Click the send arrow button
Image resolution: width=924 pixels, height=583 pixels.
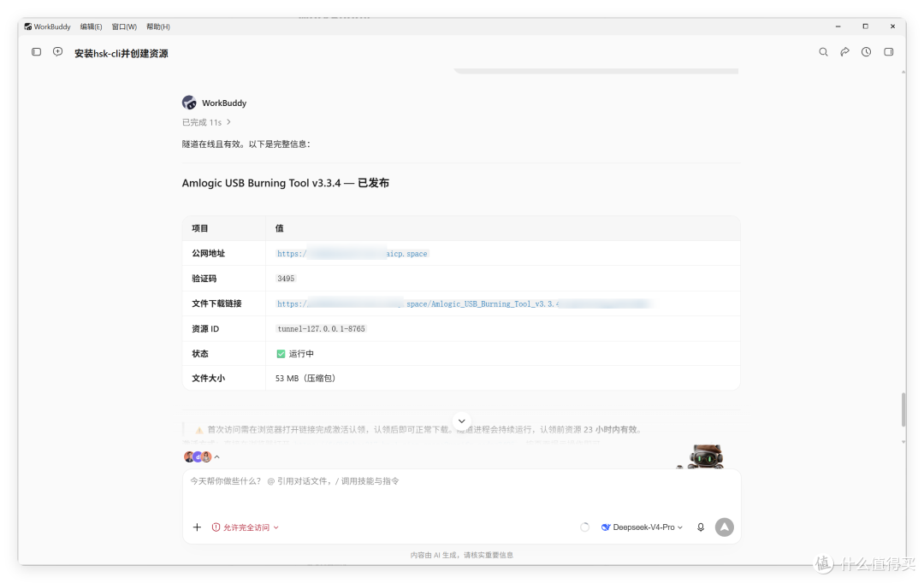725,527
